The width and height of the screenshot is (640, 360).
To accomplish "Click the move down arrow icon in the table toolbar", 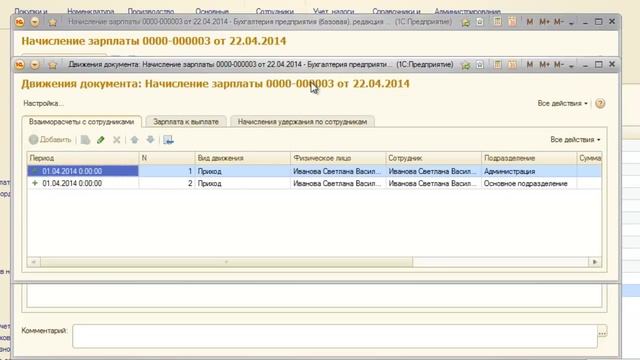I will coord(150,140).
